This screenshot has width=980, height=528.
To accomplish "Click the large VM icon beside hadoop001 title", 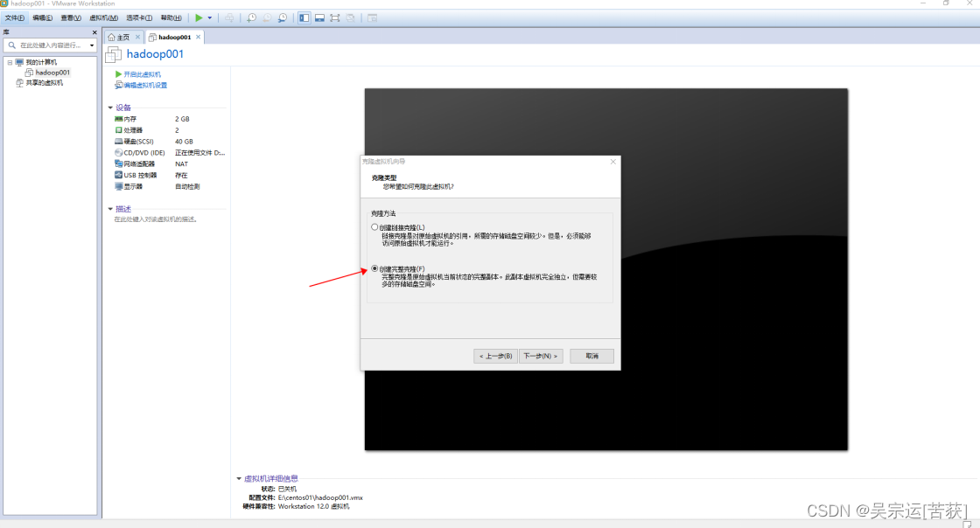I will [113, 55].
